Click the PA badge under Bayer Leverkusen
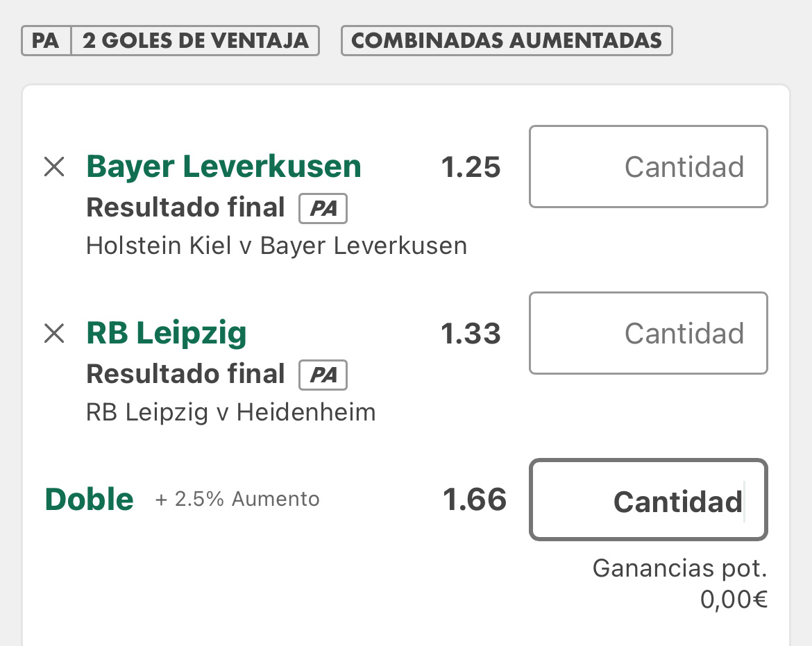The image size is (812, 646). [x=323, y=208]
